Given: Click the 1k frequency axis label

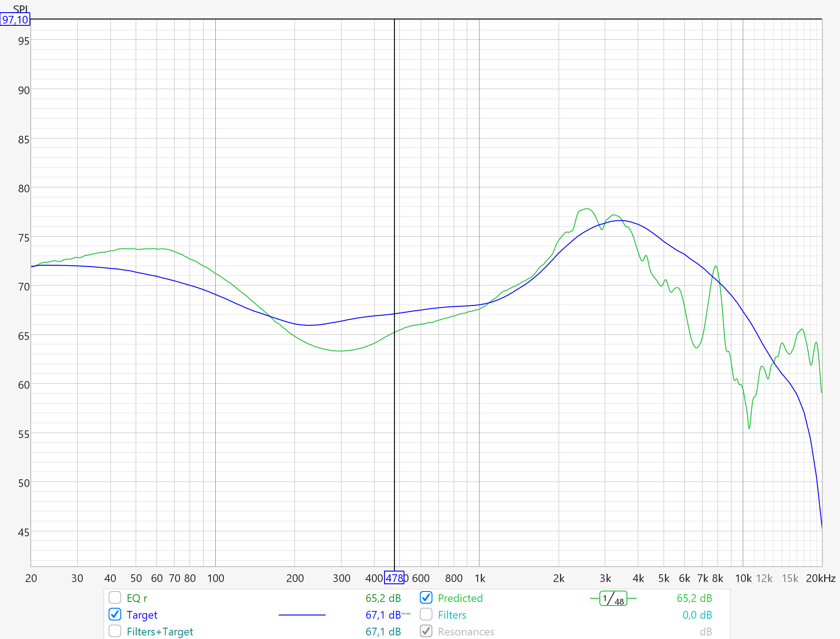Looking at the screenshot, I should pos(480,578).
